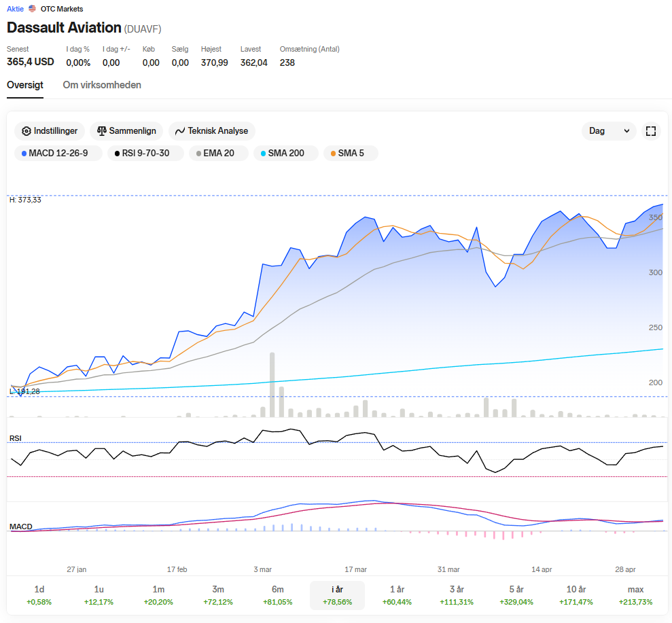
Task: Click the Teknisk Analyse chart icon
Action: click(180, 131)
